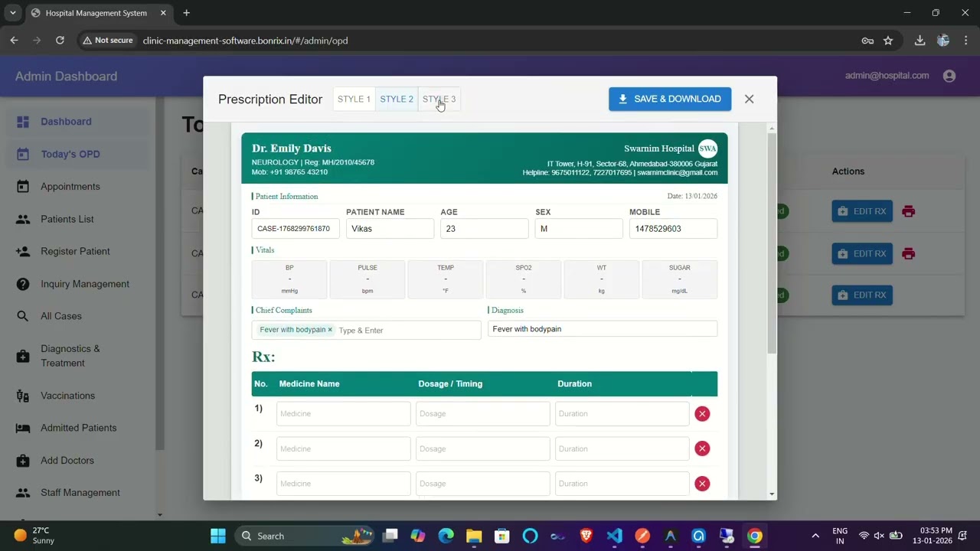Bookmark this page with star icon
This screenshot has width=980, height=551.
pyautogui.click(x=888, y=41)
